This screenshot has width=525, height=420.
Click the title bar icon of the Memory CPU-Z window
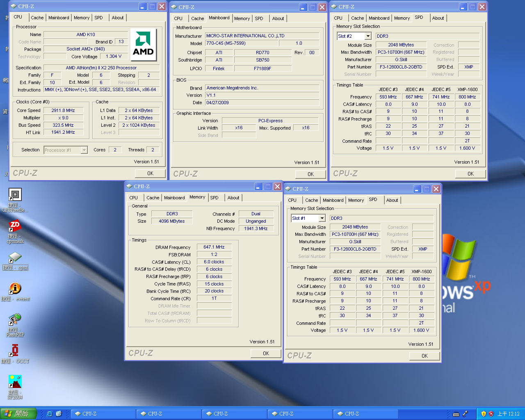pos(129,186)
